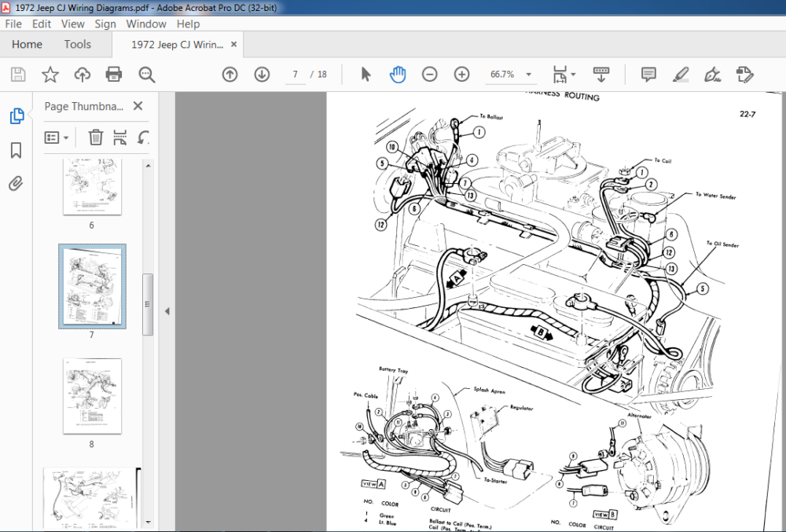Print the document with printer icon
The image size is (786, 532).
tap(114, 75)
